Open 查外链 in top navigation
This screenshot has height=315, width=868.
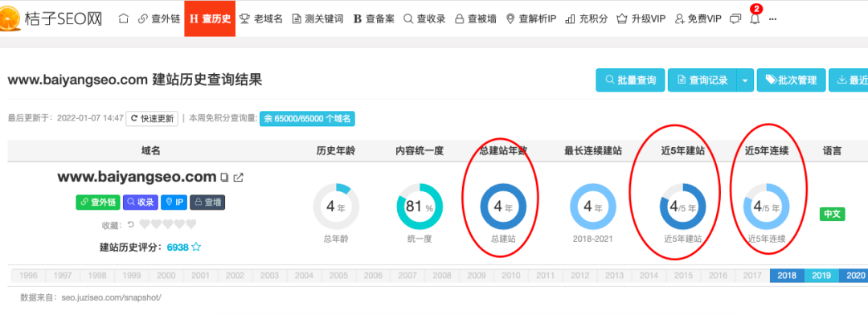pos(159,18)
